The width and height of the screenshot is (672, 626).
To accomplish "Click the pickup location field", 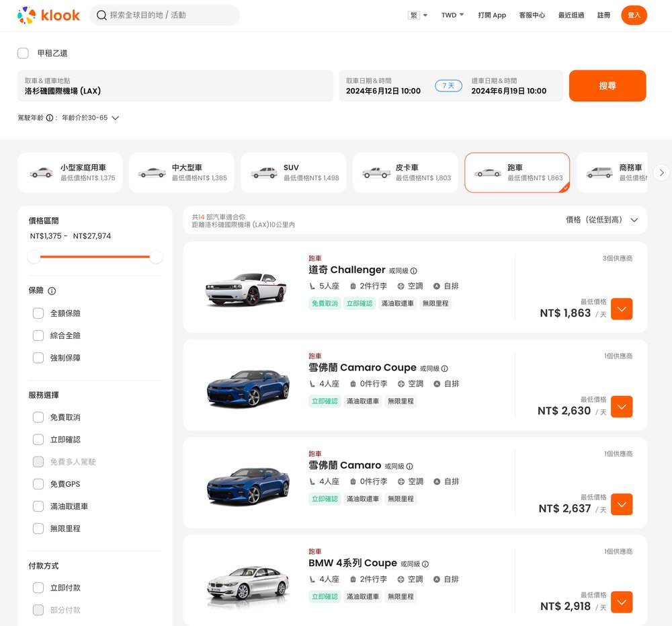I will (x=175, y=86).
